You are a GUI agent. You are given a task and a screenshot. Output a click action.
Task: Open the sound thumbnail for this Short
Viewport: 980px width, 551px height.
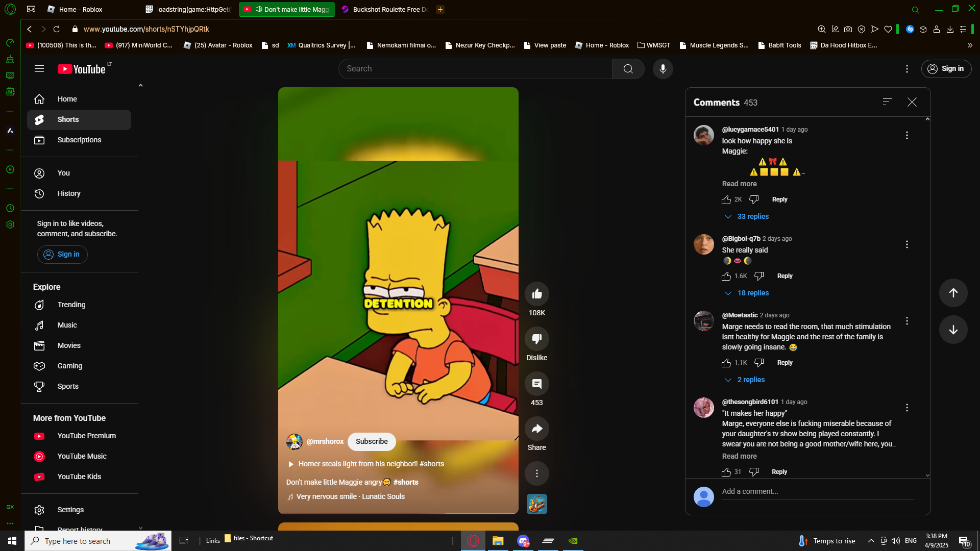click(537, 504)
